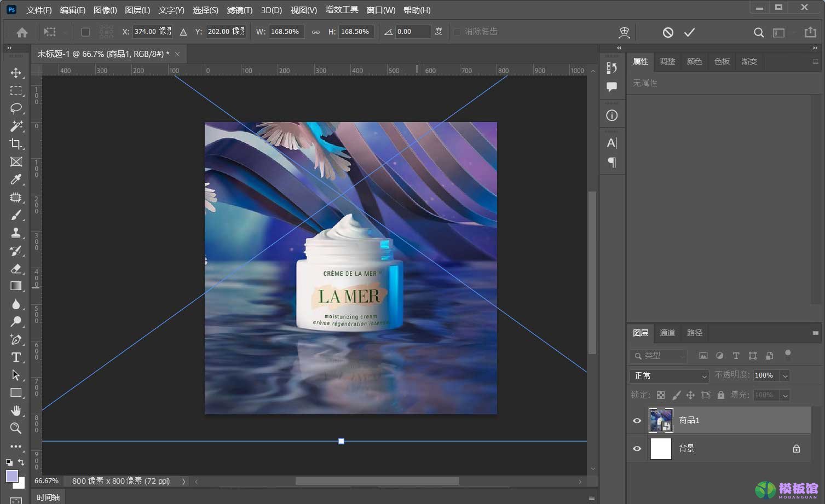Select the Gradient tool
Viewport: 825px width, 504px height.
[x=16, y=286]
